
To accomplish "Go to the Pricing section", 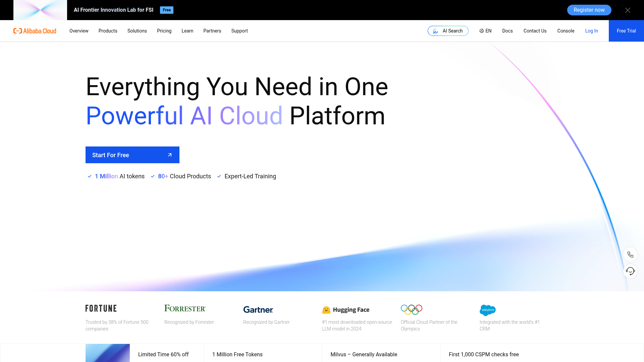I will click(x=164, y=31).
